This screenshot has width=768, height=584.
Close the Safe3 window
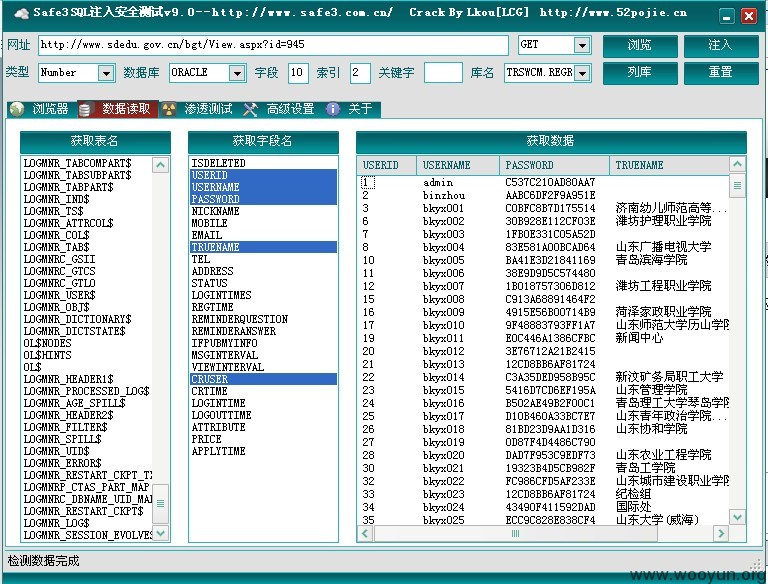click(x=749, y=16)
